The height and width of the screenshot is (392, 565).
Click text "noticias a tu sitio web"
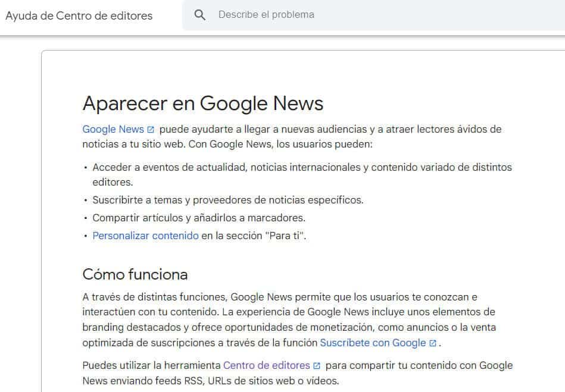click(x=134, y=144)
